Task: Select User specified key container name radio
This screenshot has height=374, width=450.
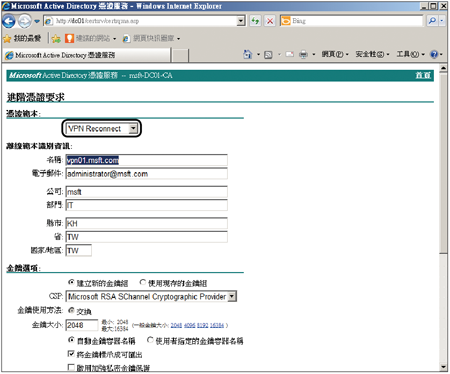Action: click(150, 340)
